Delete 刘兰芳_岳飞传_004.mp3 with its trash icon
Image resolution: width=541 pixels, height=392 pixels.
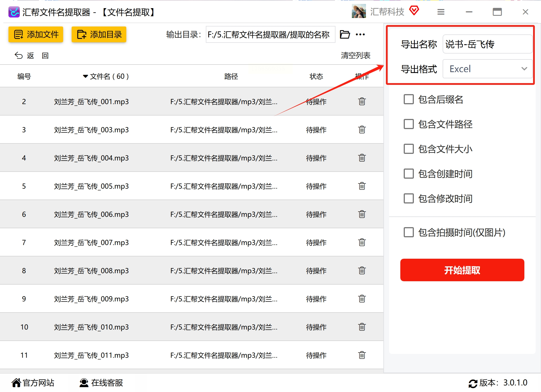pos(362,158)
